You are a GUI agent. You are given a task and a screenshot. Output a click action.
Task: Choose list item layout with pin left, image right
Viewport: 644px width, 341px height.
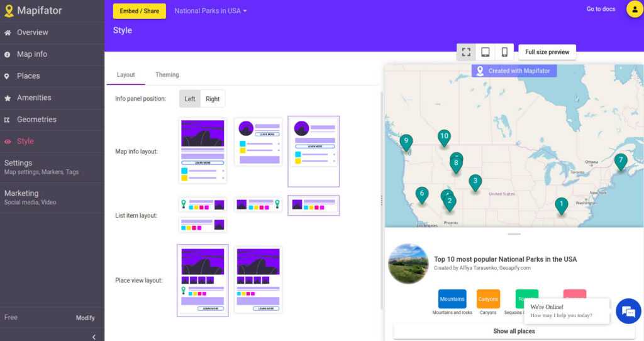click(x=203, y=204)
